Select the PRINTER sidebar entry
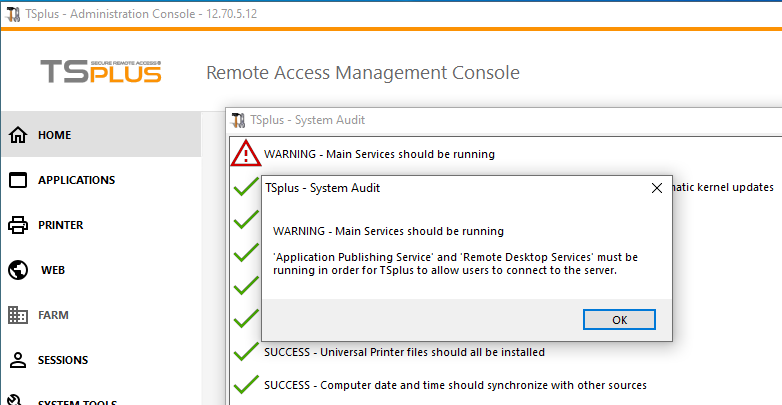 coord(60,225)
